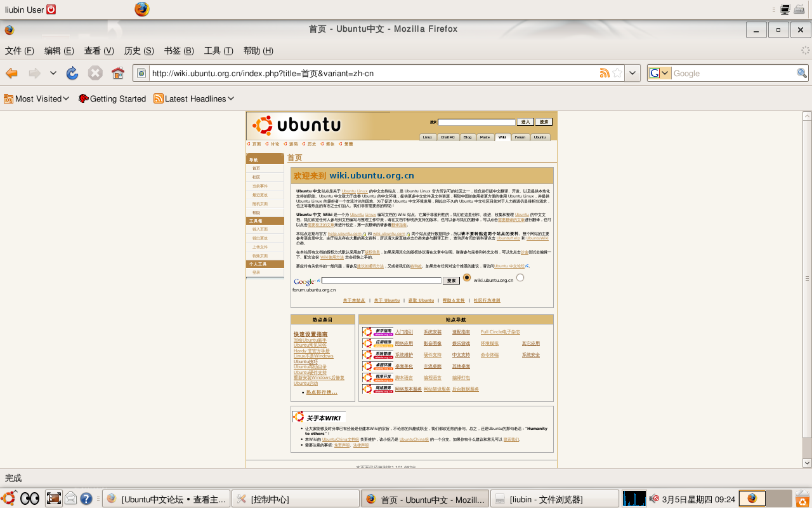Switch to the Paste tab on the page

click(x=485, y=137)
